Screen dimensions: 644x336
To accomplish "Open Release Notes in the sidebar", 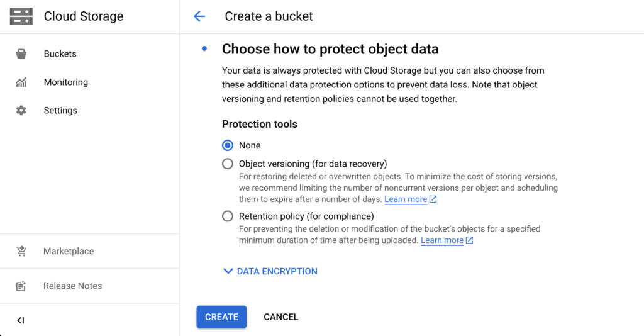I will point(72,286).
